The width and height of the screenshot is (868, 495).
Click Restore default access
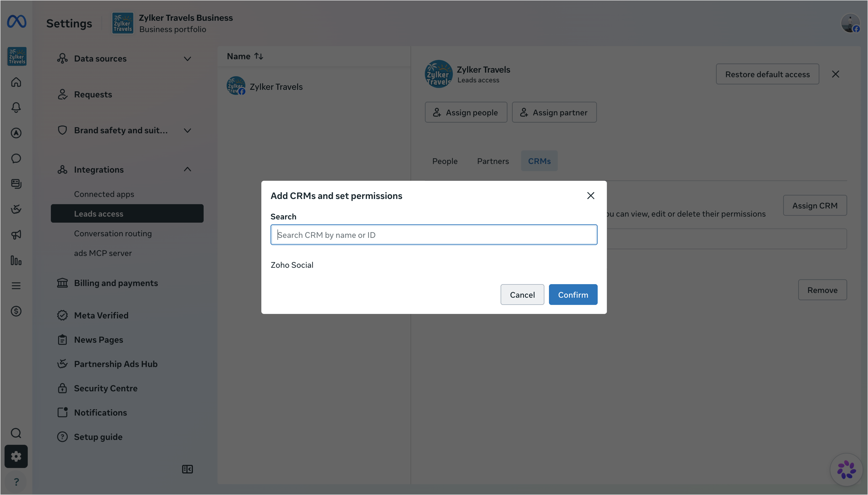point(767,74)
